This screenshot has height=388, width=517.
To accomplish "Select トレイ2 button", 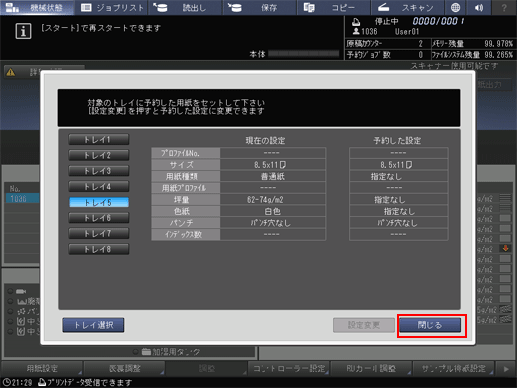I will 99,155.
